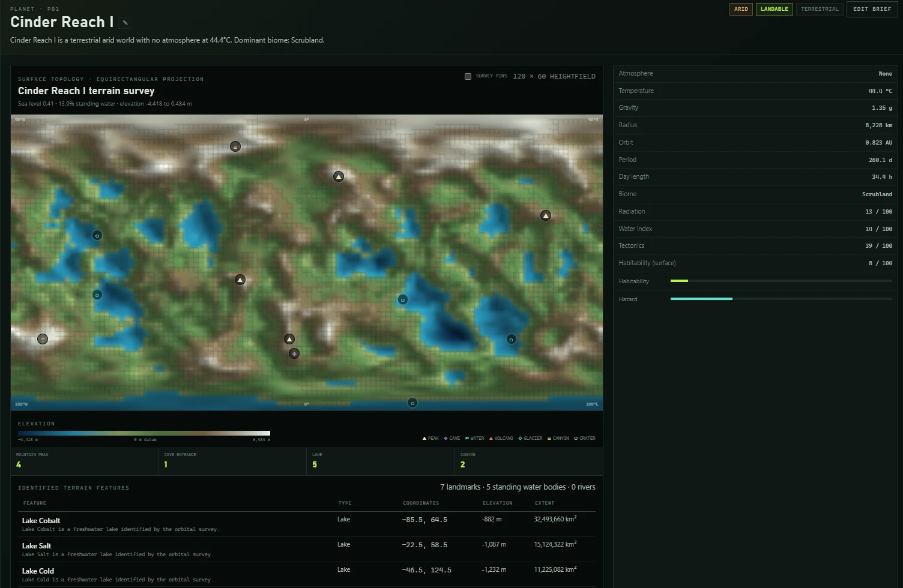Click the CRATER circle legend icon

pyautogui.click(x=576, y=438)
